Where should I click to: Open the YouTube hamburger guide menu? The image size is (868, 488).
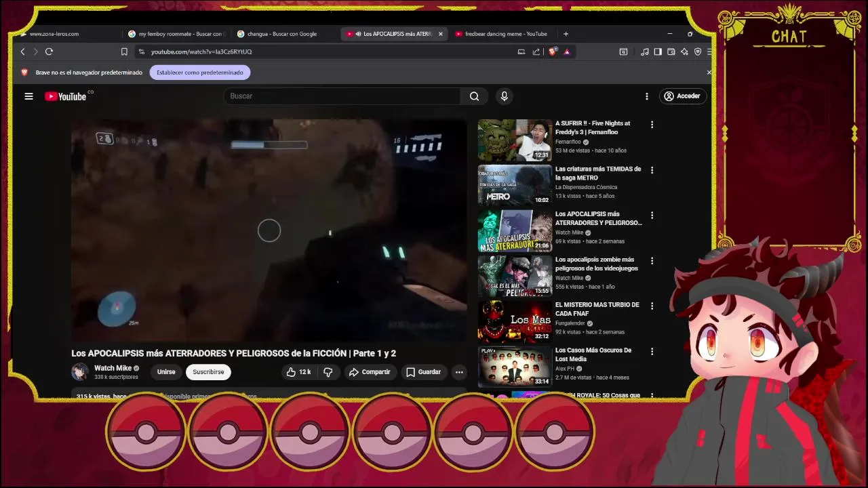coord(28,96)
